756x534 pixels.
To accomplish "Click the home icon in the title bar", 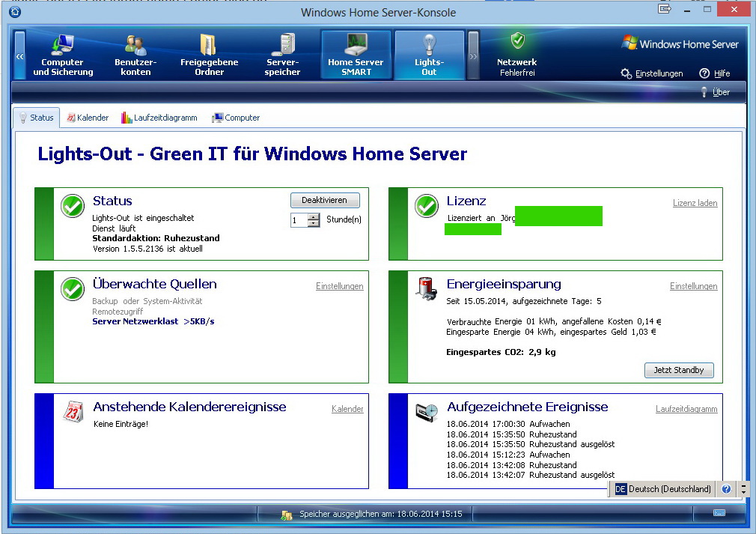I will coord(15,11).
